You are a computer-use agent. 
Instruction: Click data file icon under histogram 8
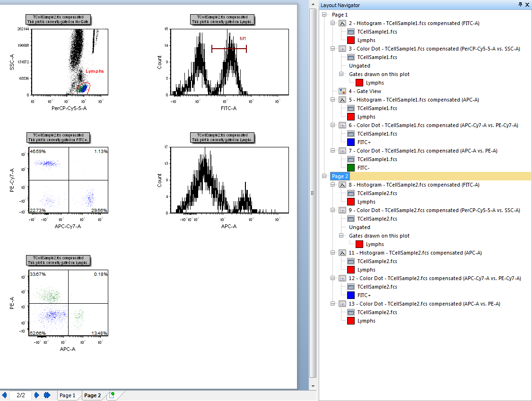click(351, 193)
